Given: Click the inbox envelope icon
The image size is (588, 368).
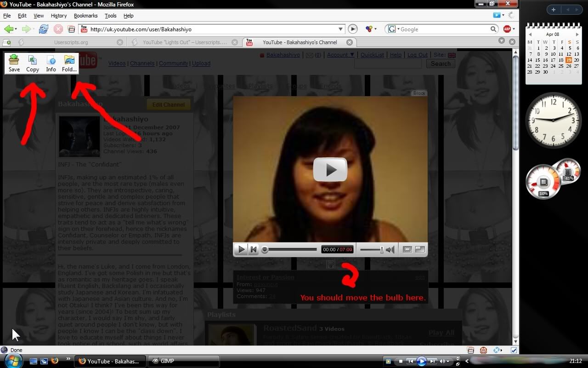Looking at the screenshot, I should (x=310, y=55).
